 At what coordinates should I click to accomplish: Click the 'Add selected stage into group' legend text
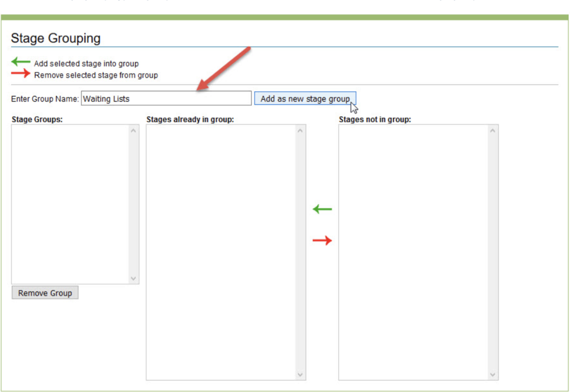86,63
